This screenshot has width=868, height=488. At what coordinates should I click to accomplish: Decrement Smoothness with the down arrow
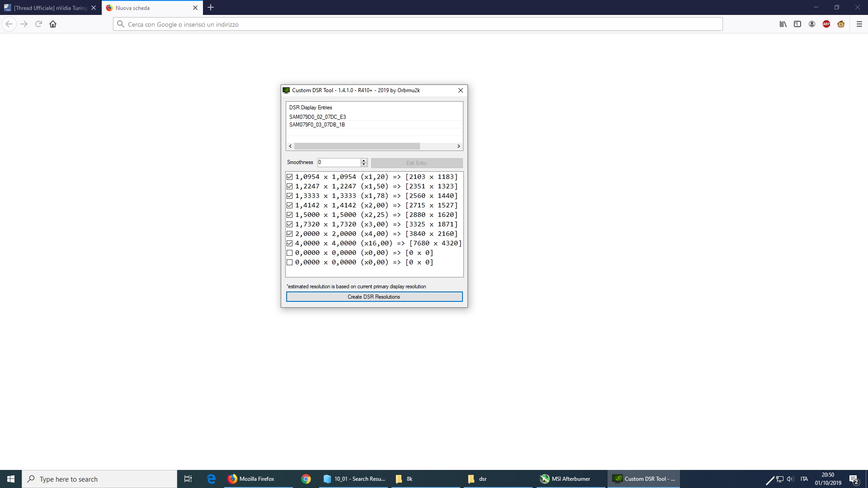364,164
